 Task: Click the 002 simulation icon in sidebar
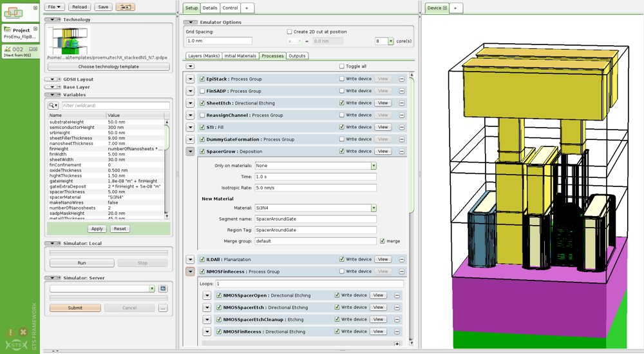tap(7, 48)
